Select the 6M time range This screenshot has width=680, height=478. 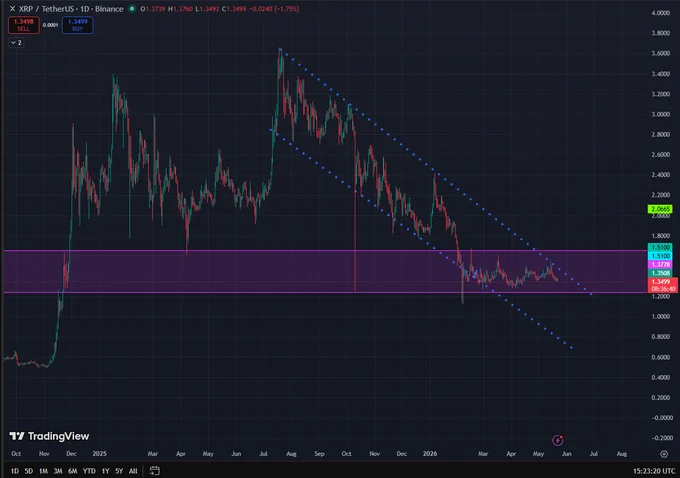[72, 471]
